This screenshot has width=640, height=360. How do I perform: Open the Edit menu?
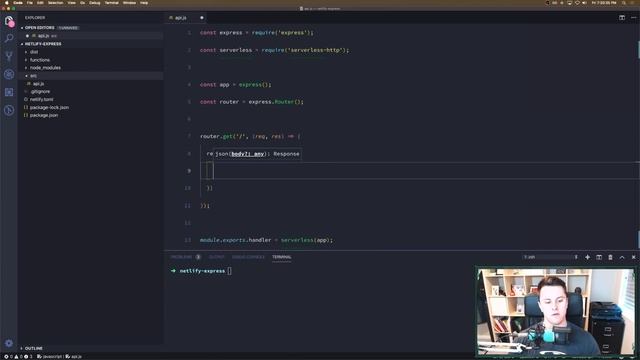(40, 3)
